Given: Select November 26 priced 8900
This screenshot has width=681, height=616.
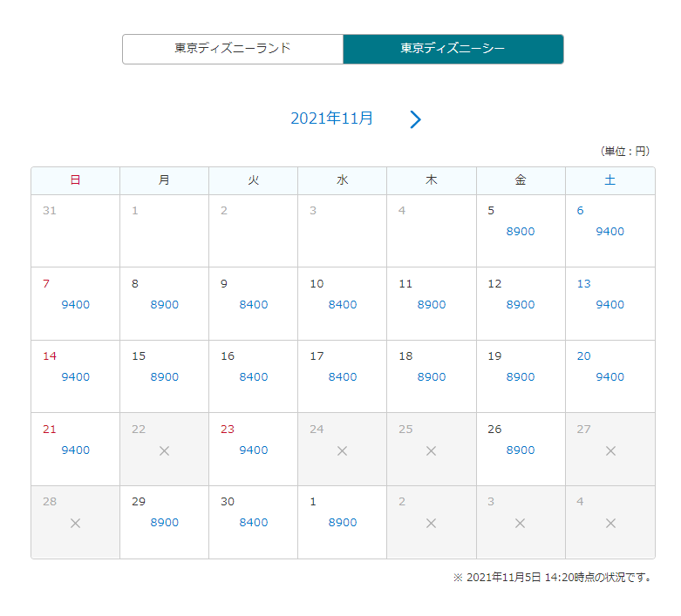Looking at the screenshot, I should (x=521, y=450).
